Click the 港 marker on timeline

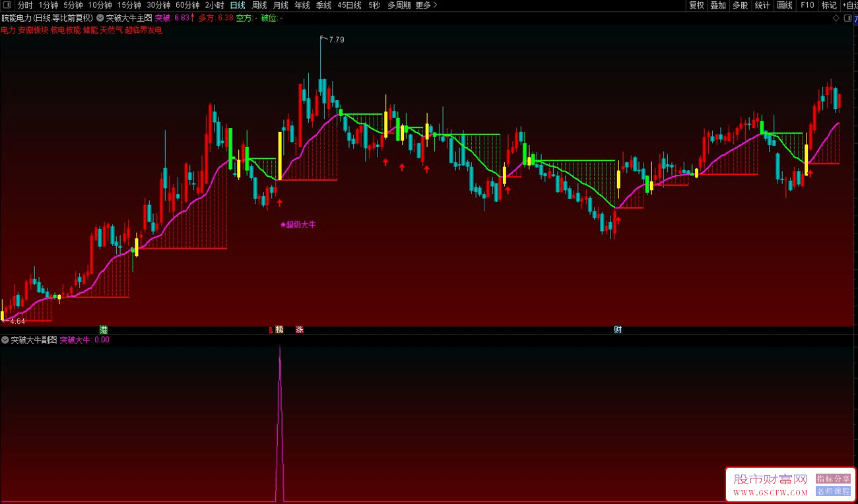click(103, 329)
